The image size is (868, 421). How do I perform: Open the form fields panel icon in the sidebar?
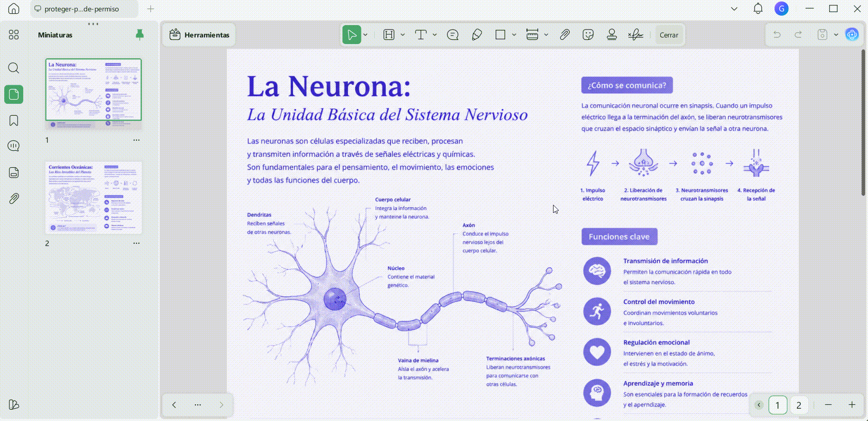click(14, 172)
